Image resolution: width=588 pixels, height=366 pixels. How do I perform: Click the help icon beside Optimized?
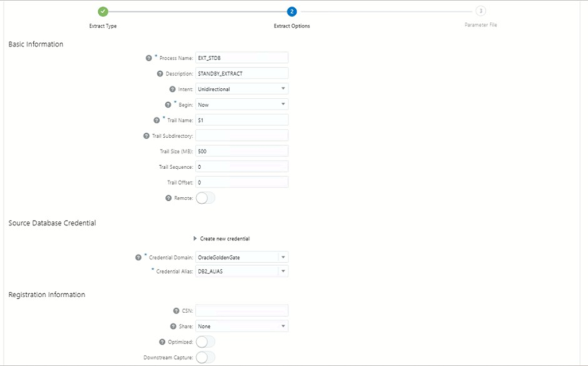tap(163, 342)
